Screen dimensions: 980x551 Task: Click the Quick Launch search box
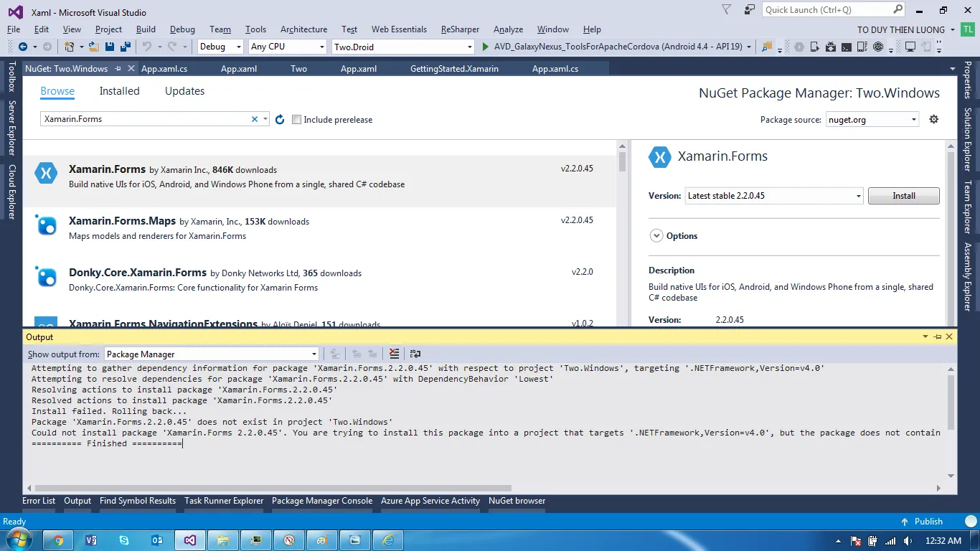click(x=834, y=10)
